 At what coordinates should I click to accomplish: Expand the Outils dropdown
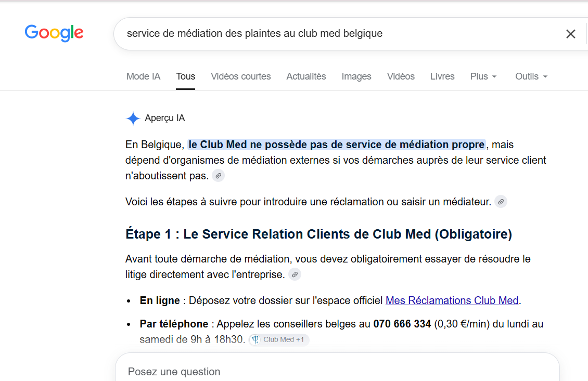(x=531, y=76)
